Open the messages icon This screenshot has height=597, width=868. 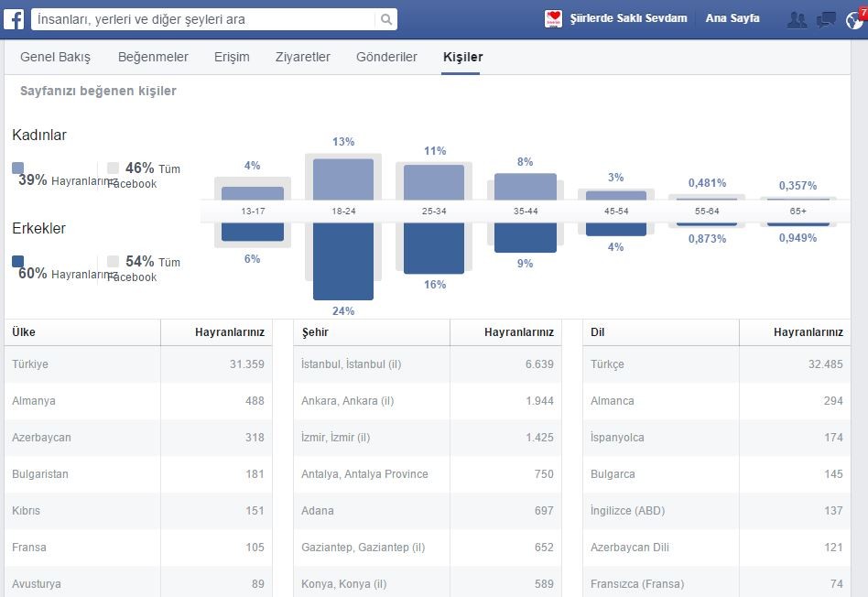click(x=826, y=20)
